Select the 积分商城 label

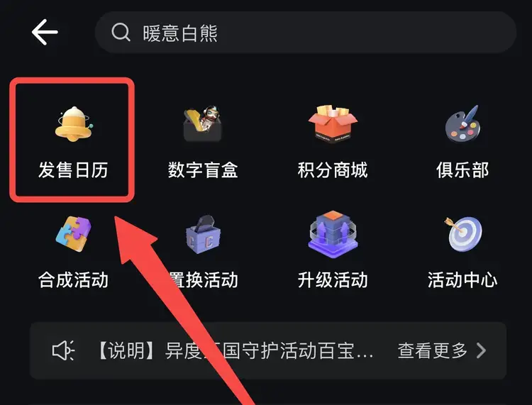tap(333, 170)
